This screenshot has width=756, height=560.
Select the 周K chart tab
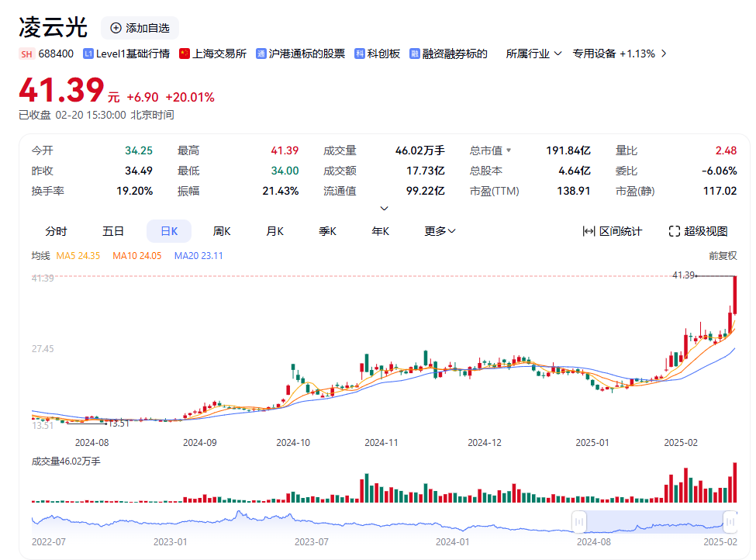tap(223, 231)
